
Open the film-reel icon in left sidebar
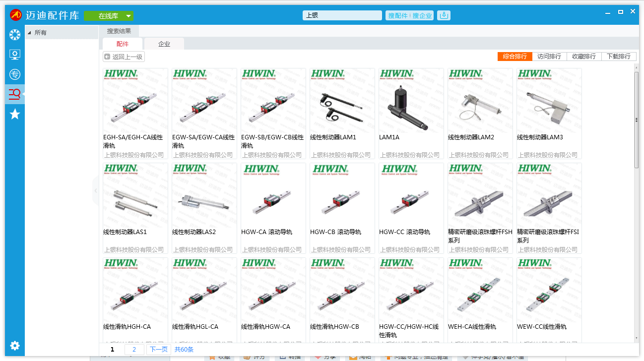(15, 35)
